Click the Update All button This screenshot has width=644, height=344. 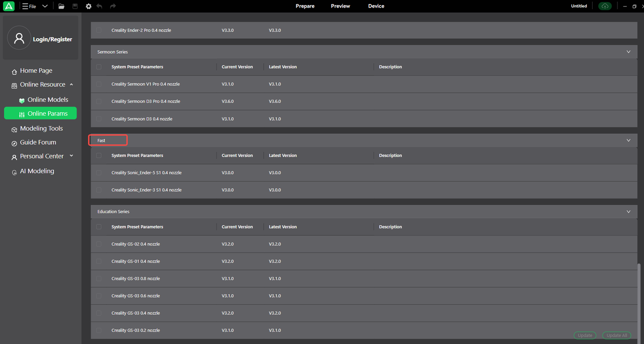(617, 335)
